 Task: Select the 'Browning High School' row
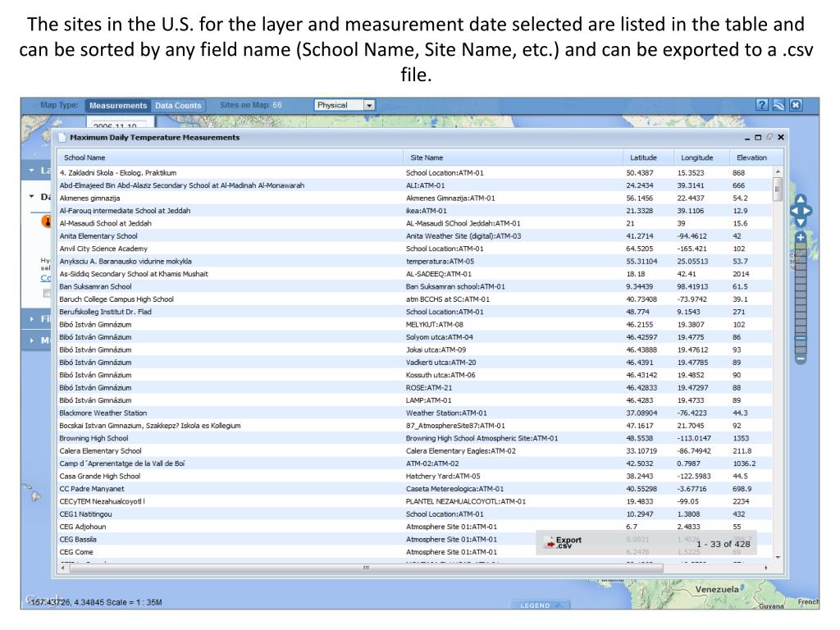click(414, 438)
